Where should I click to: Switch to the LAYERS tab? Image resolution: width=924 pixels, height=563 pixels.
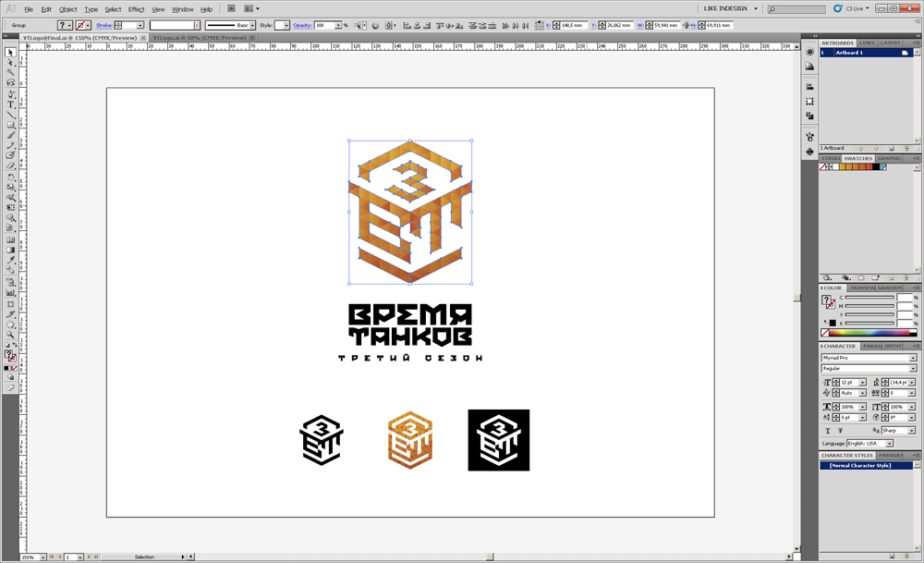click(x=890, y=43)
